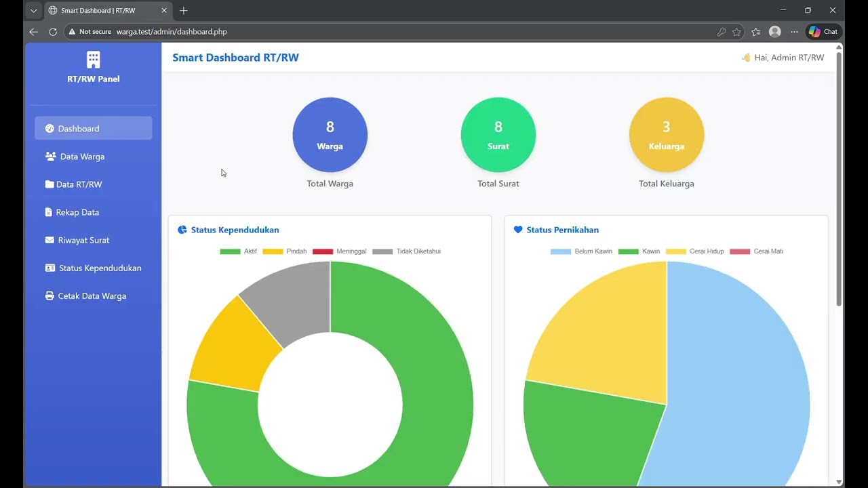Screen dimensions: 868x488
Task: Click the Total Warga circle card
Action: [330, 135]
